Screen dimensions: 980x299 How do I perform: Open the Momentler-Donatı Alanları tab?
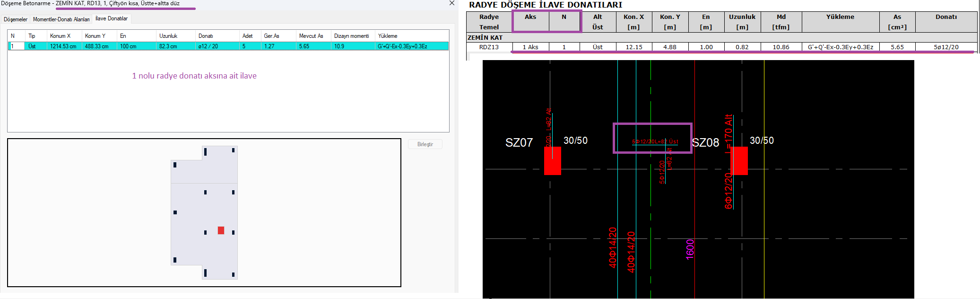click(x=61, y=19)
